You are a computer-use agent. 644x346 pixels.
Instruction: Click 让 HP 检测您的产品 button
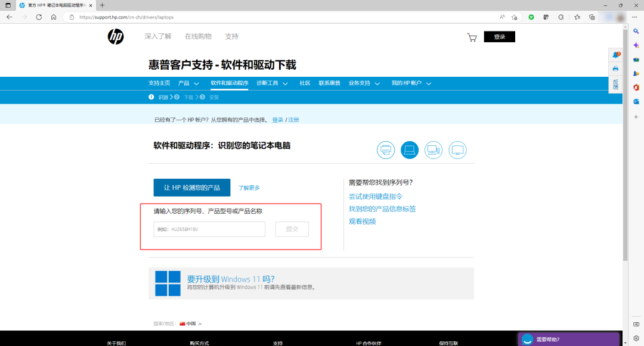pos(192,188)
